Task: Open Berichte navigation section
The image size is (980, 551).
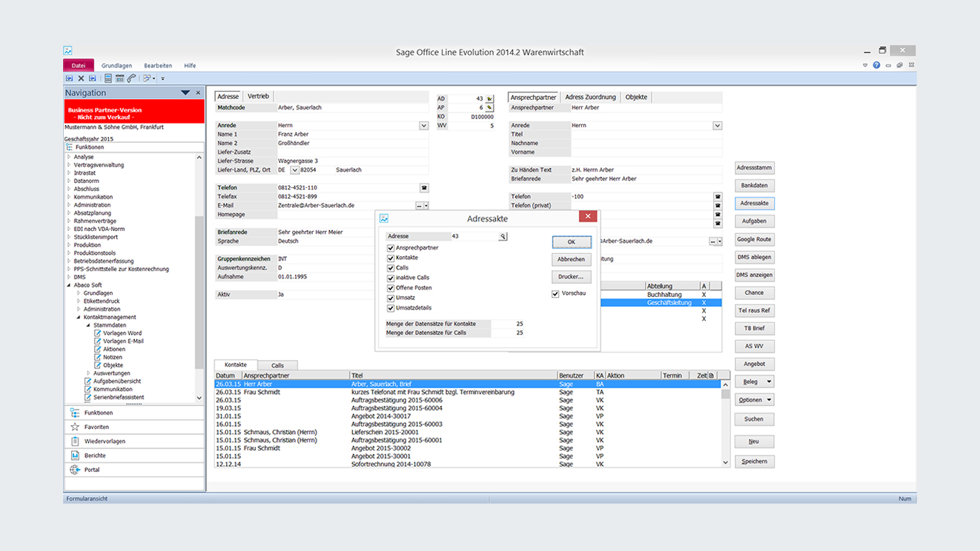Action: pyautogui.click(x=134, y=456)
